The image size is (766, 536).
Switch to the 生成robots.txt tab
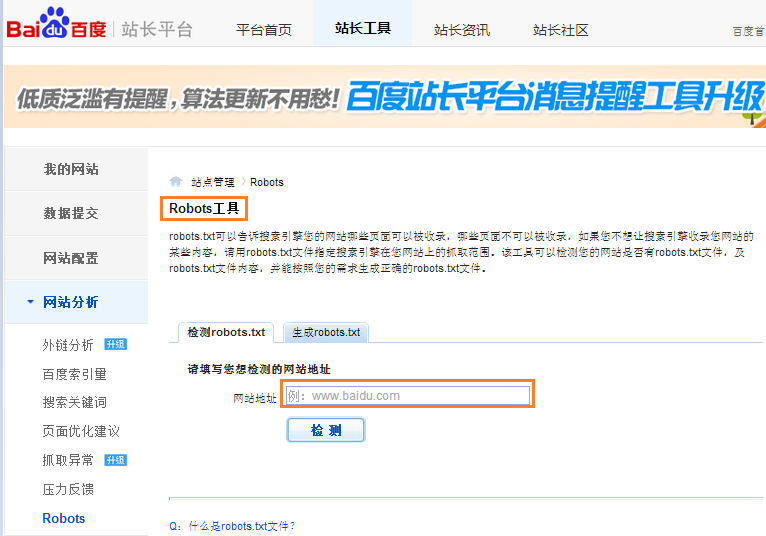tap(326, 332)
